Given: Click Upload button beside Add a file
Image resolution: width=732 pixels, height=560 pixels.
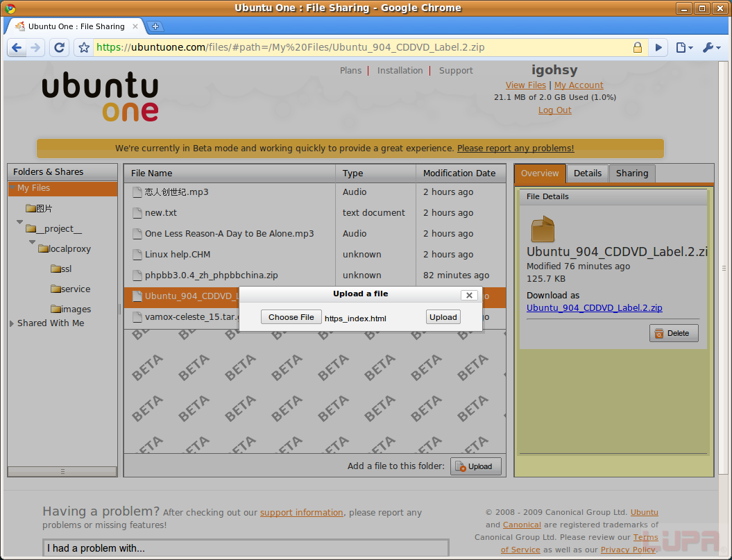Looking at the screenshot, I should point(476,466).
